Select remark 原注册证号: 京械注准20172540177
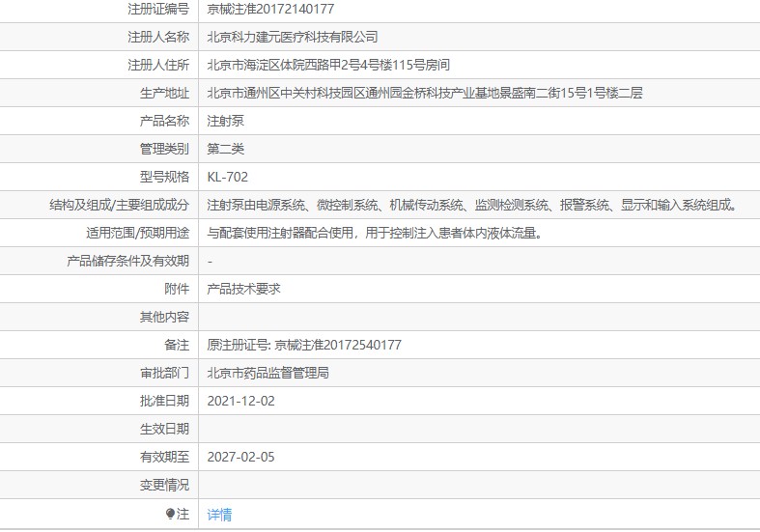The width and height of the screenshot is (760, 532). (304, 345)
